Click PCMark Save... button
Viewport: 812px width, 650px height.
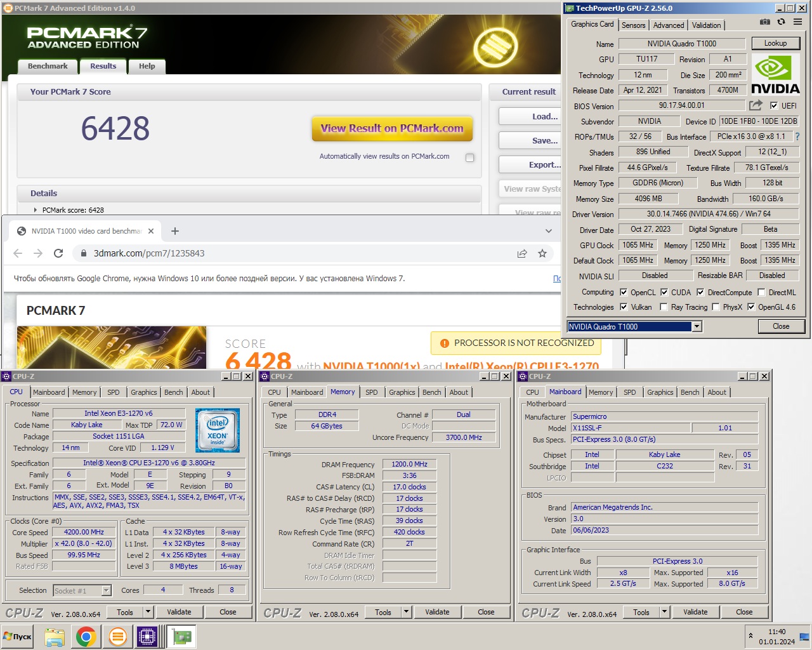tap(530, 140)
